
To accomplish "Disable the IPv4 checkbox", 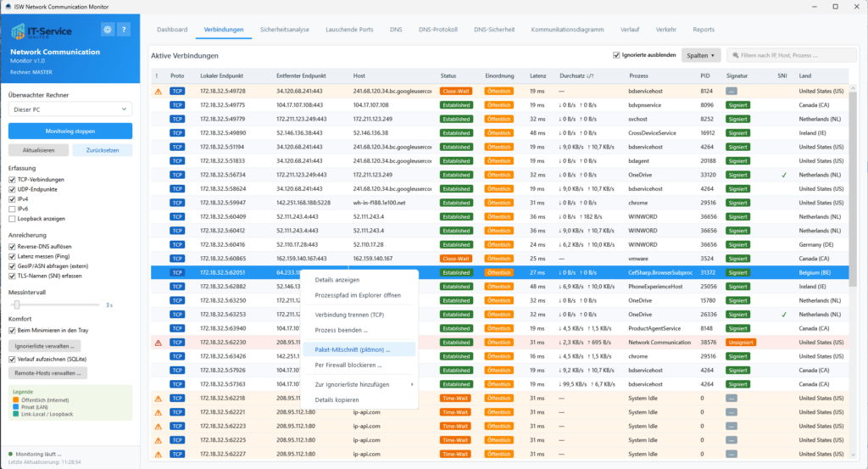I will [12, 199].
